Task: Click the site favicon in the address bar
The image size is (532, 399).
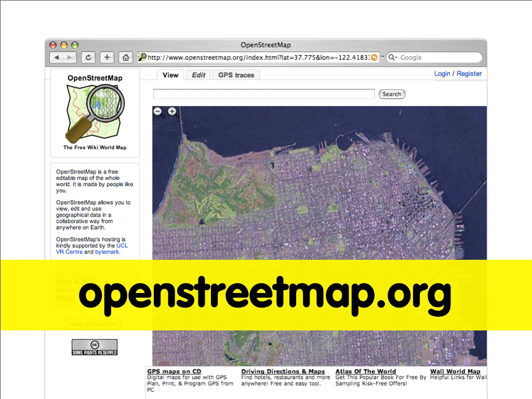Action: click(142, 57)
